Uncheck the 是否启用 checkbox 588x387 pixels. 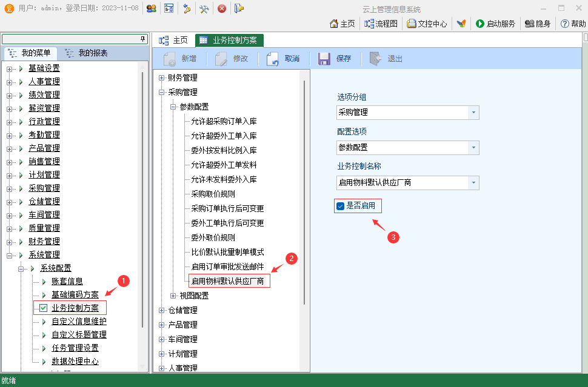(341, 207)
